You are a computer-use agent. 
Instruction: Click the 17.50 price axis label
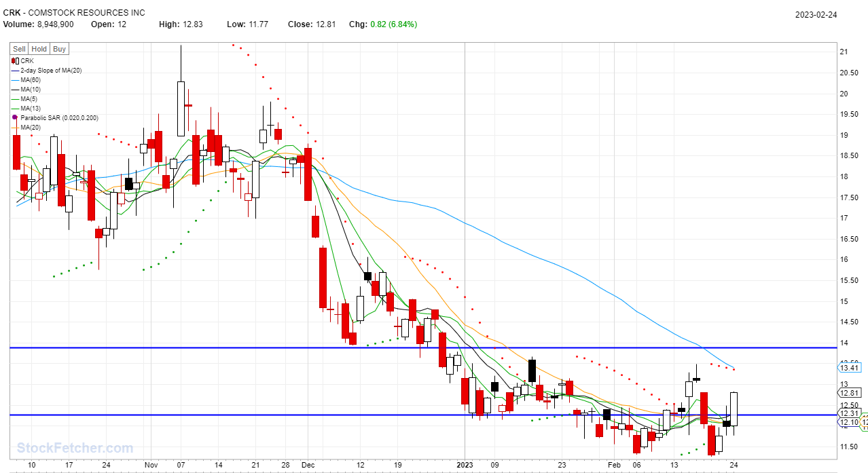click(848, 197)
